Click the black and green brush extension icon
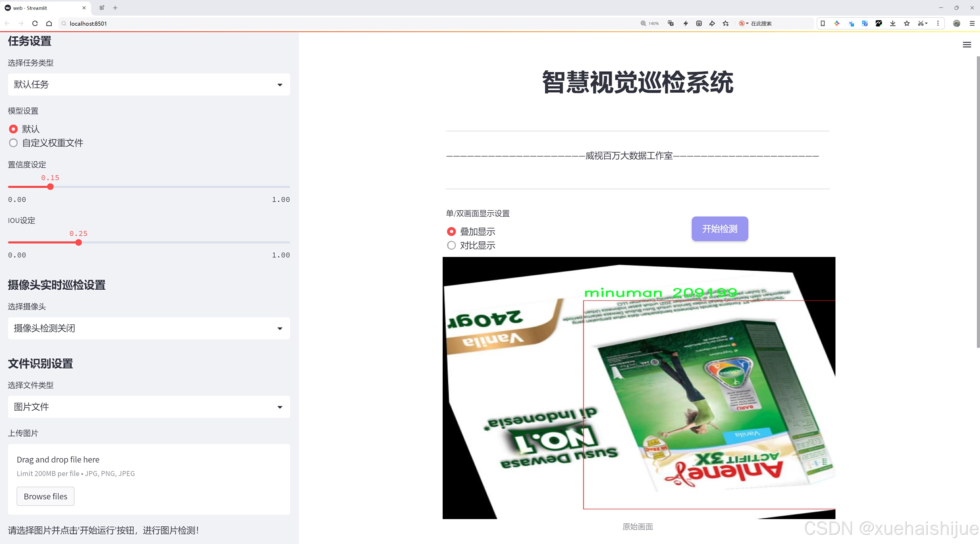This screenshot has width=980, height=544. [879, 23]
